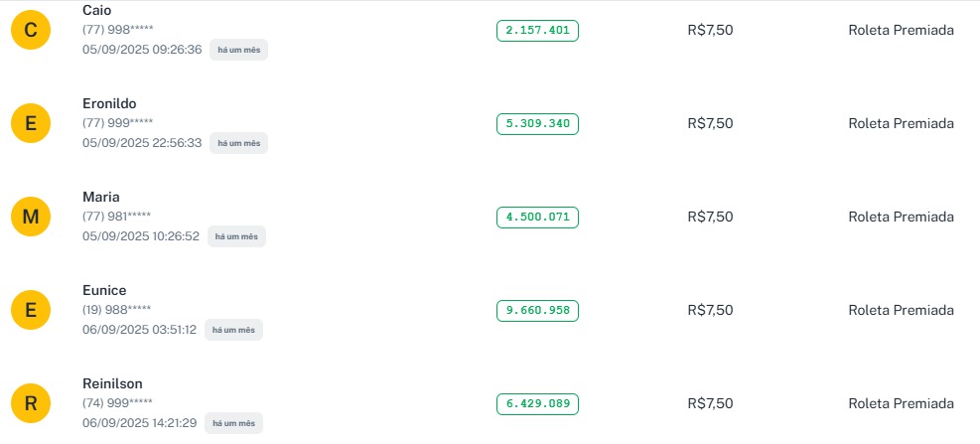Click ticket number badge 4.500.071
This screenshot has height=444, width=980.
[x=537, y=217]
